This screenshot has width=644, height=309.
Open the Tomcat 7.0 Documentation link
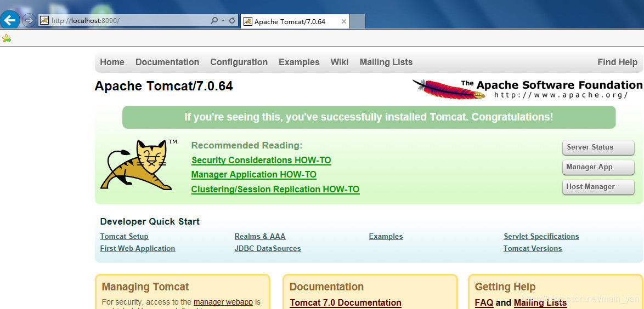pyautogui.click(x=346, y=303)
